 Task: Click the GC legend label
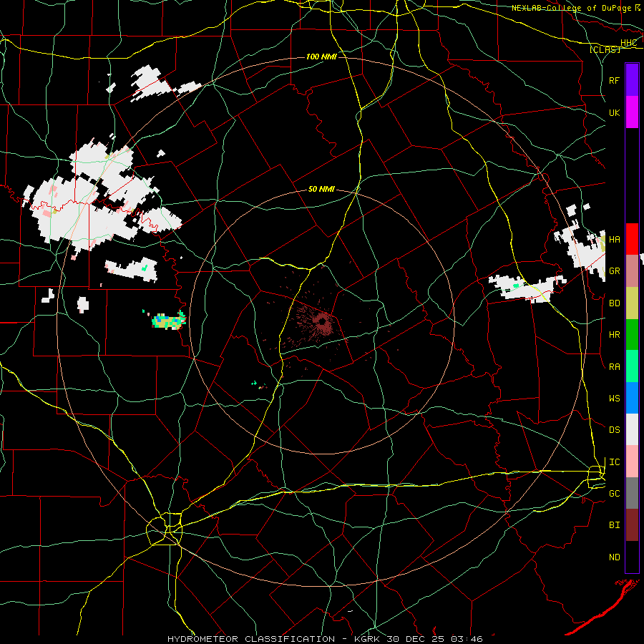tap(614, 494)
